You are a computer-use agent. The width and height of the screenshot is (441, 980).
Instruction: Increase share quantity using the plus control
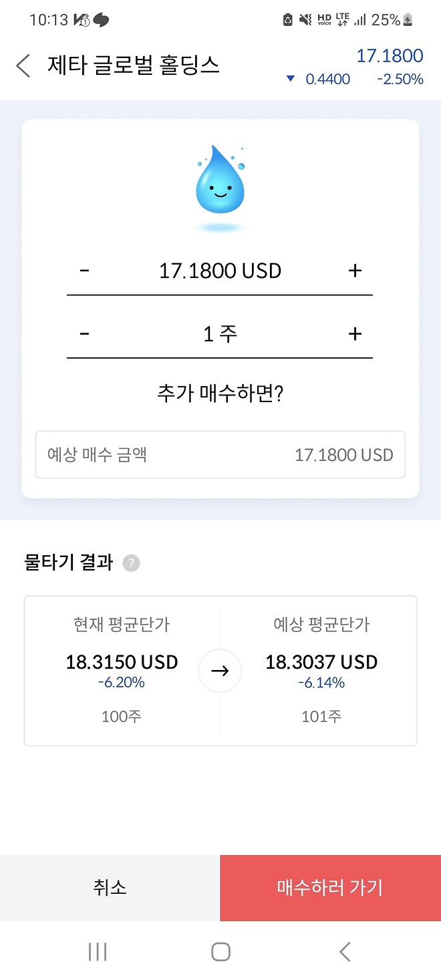pyautogui.click(x=355, y=333)
